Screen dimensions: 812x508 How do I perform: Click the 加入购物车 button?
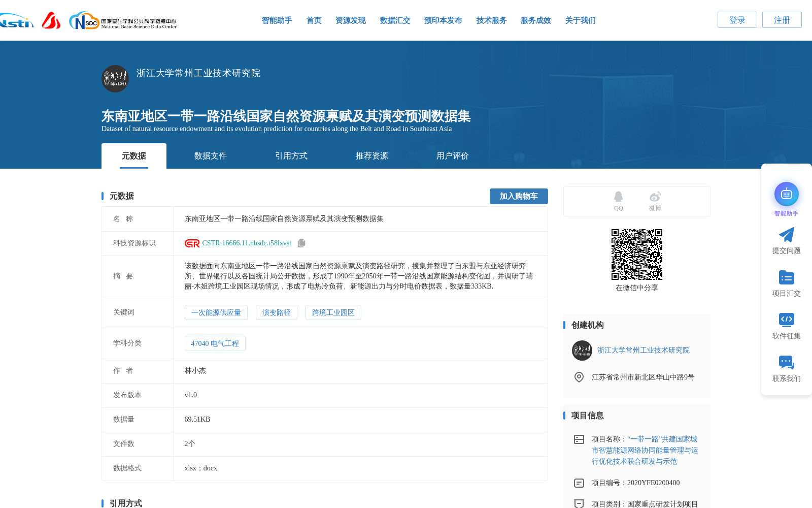coord(519,196)
